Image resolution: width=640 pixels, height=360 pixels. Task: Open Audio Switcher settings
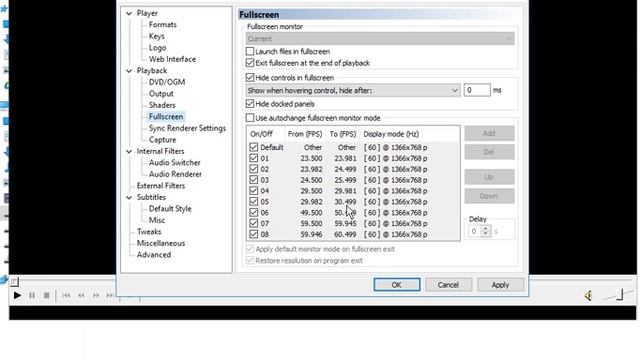(174, 162)
